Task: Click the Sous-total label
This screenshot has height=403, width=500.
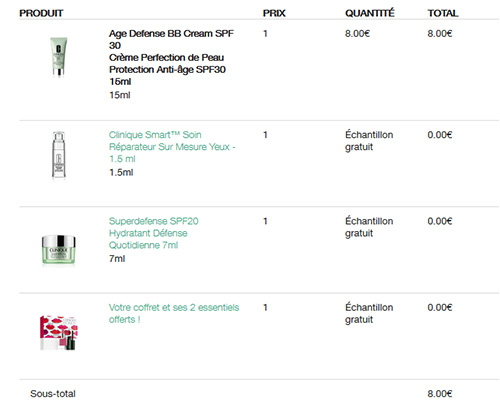Action: (x=53, y=394)
